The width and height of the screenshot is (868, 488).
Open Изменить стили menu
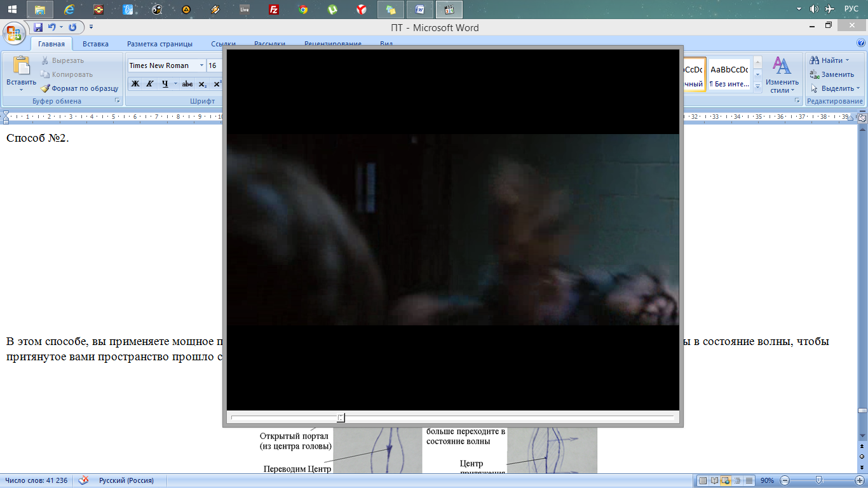click(782, 75)
